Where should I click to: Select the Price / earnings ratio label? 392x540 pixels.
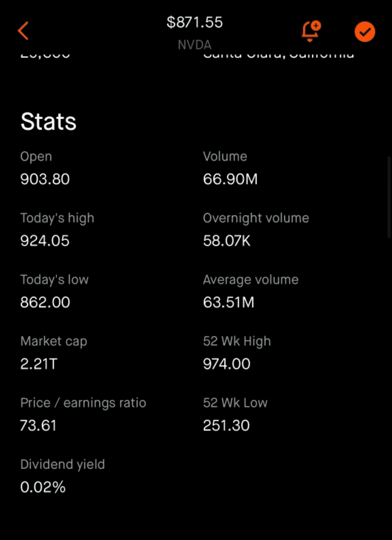(x=83, y=403)
